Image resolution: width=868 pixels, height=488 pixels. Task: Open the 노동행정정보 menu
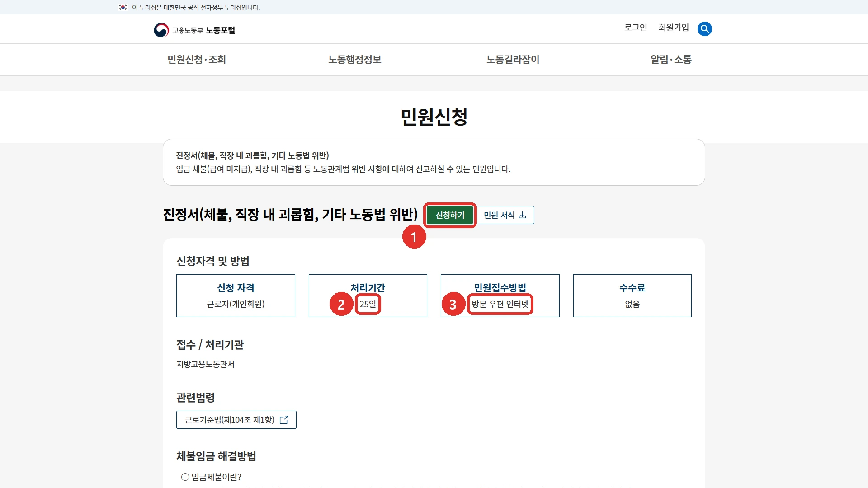[355, 60]
